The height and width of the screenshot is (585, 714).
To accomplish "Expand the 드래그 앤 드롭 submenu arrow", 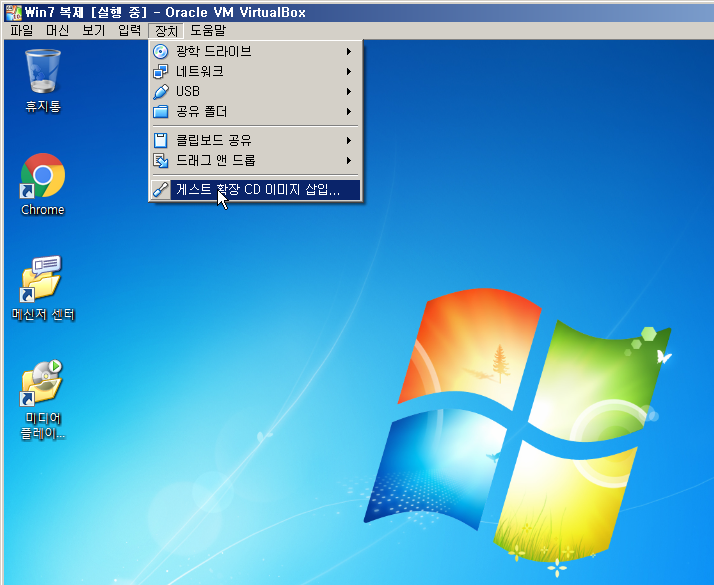I will (348, 160).
